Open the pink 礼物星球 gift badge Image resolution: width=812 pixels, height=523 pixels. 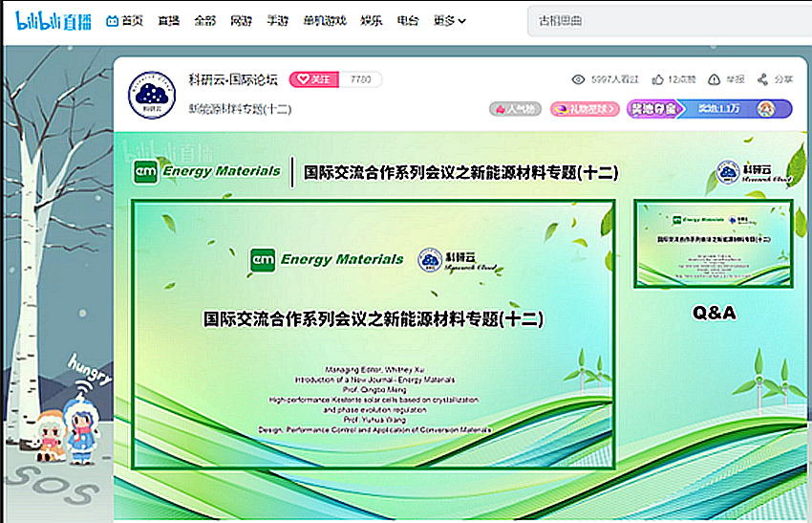585,109
